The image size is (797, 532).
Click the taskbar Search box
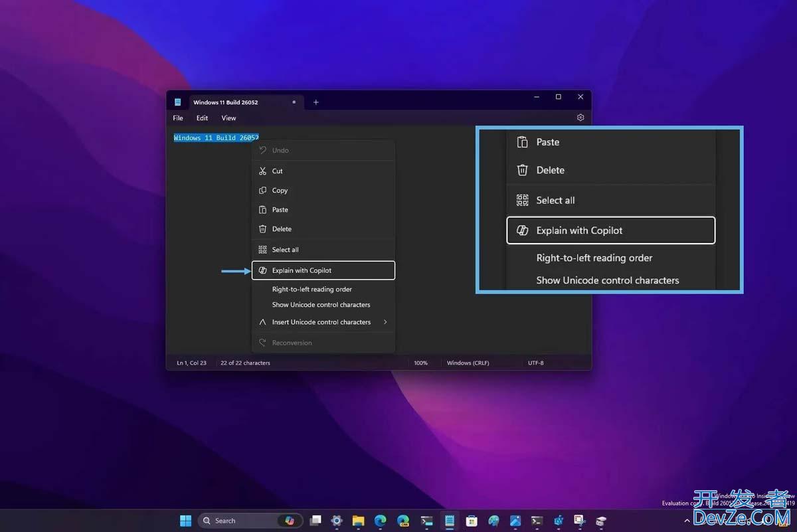(250, 521)
